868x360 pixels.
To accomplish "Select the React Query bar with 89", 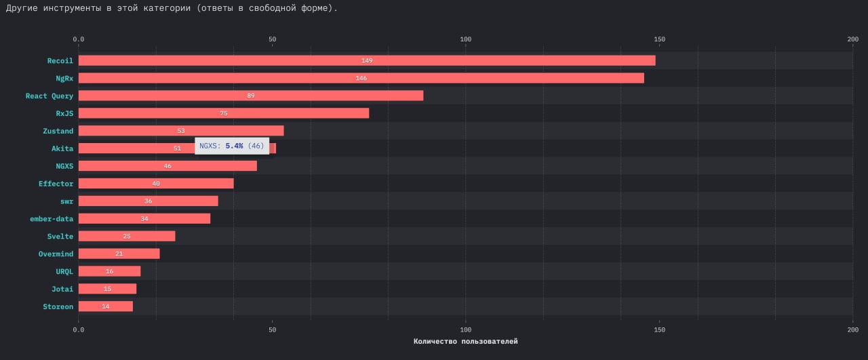I will tap(251, 96).
